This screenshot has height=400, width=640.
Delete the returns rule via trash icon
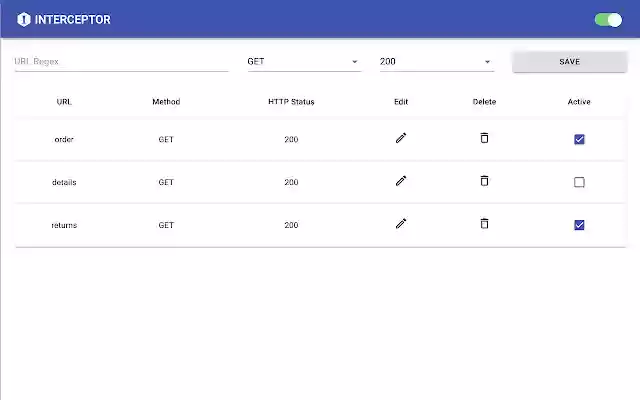coord(484,224)
